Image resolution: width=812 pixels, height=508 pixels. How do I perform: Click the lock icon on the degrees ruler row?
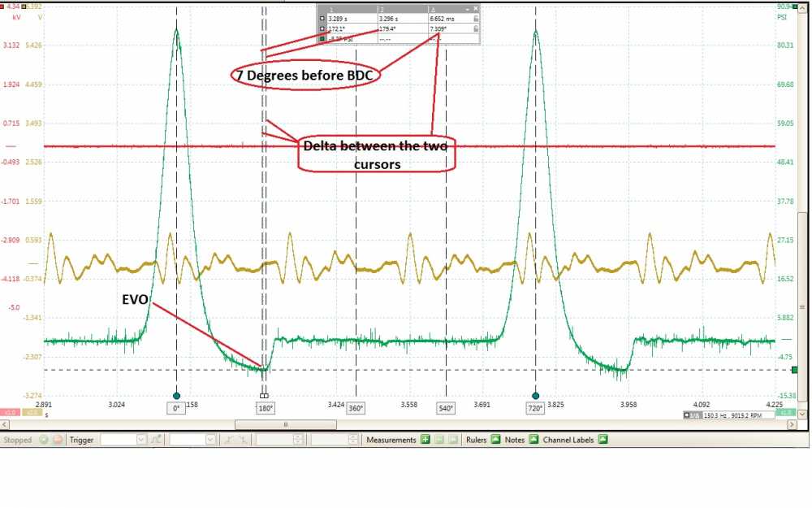[475, 29]
